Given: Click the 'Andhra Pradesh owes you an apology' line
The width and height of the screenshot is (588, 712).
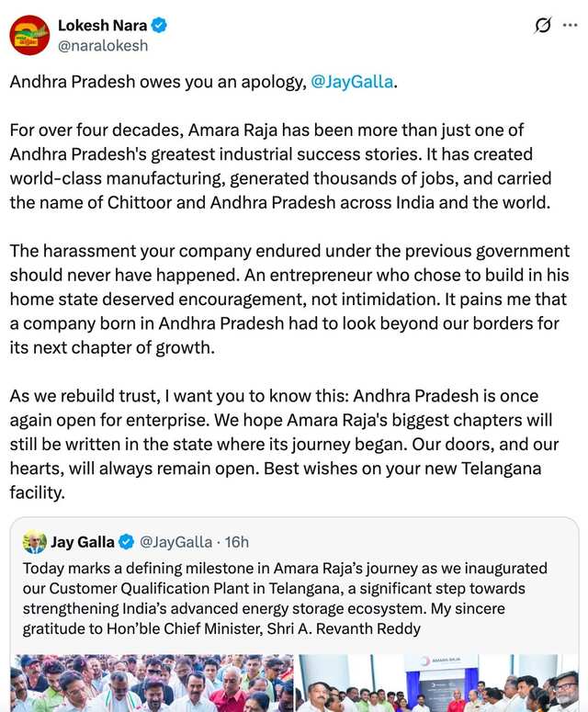Looking at the screenshot, I should click(x=203, y=82).
